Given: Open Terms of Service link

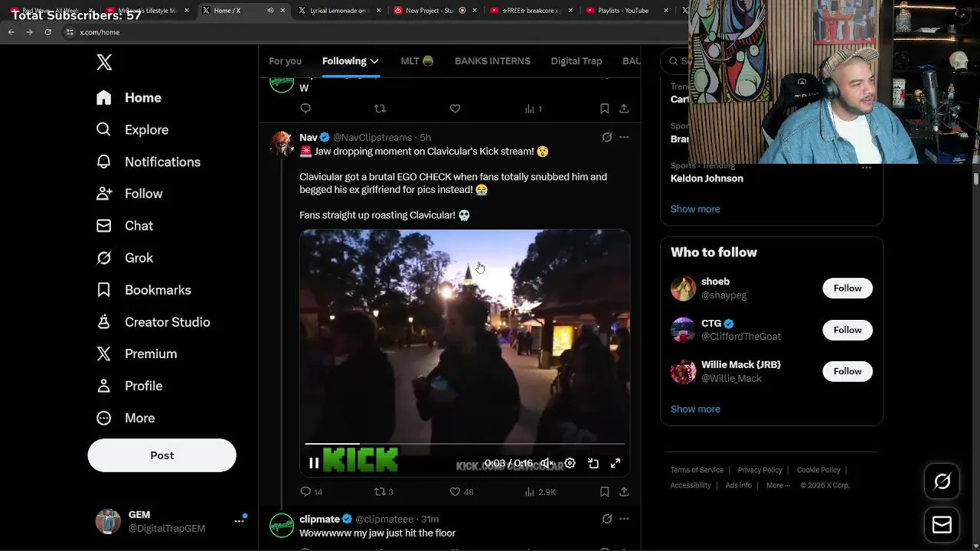Looking at the screenshot, I should coord(697,470).
